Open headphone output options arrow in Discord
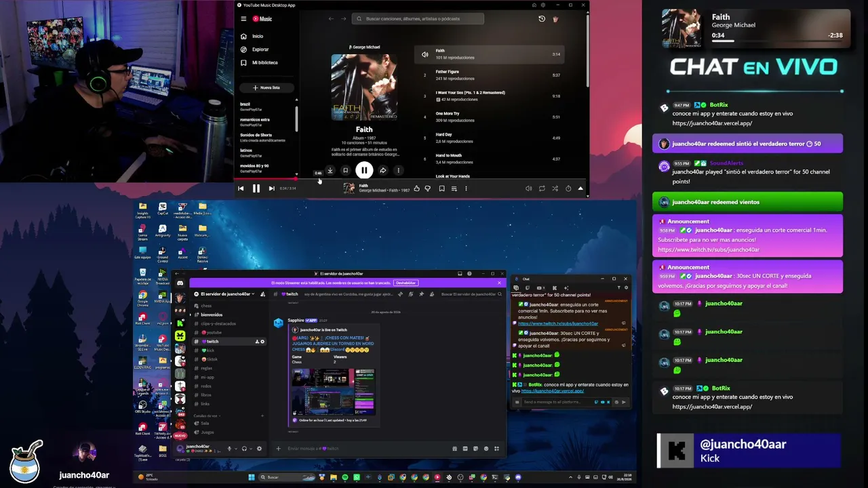 [x=250, y=449]
